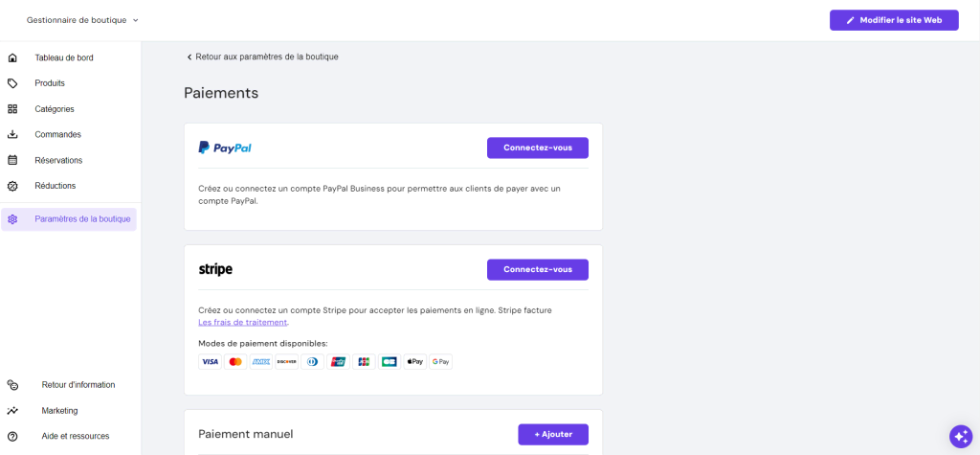This screenshot has width=980, height=455.
Task: Go back via Retour aux paramètres chevron
Action: (189, 57)
